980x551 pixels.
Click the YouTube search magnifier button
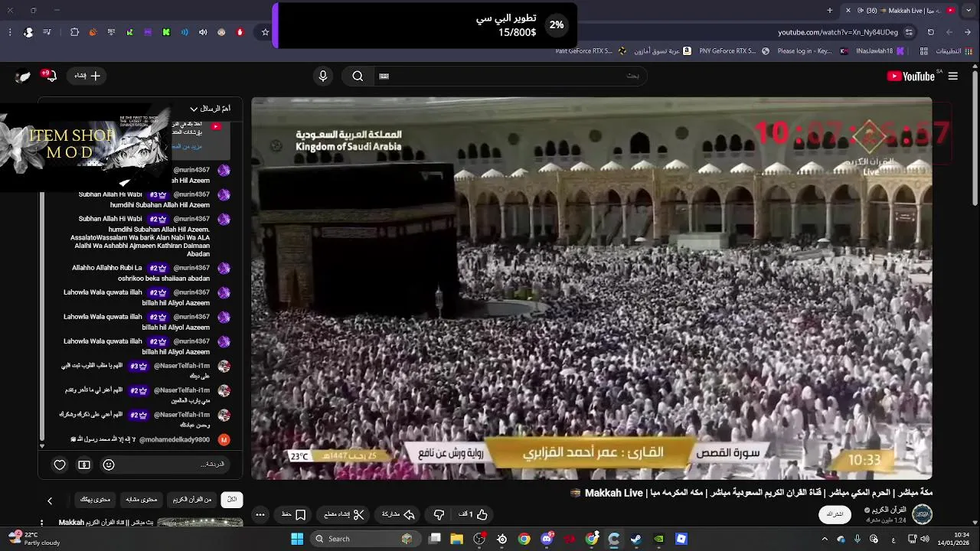point(358,76)
